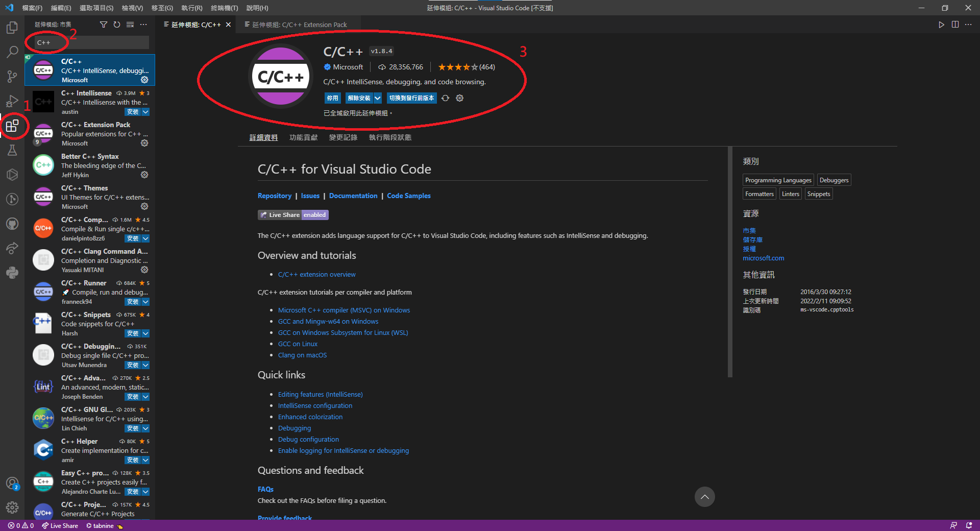Select the 執行階段狀態 tab
Image resolution: width=980 pixels, height=531 pixels.
[x=390, y=137]
